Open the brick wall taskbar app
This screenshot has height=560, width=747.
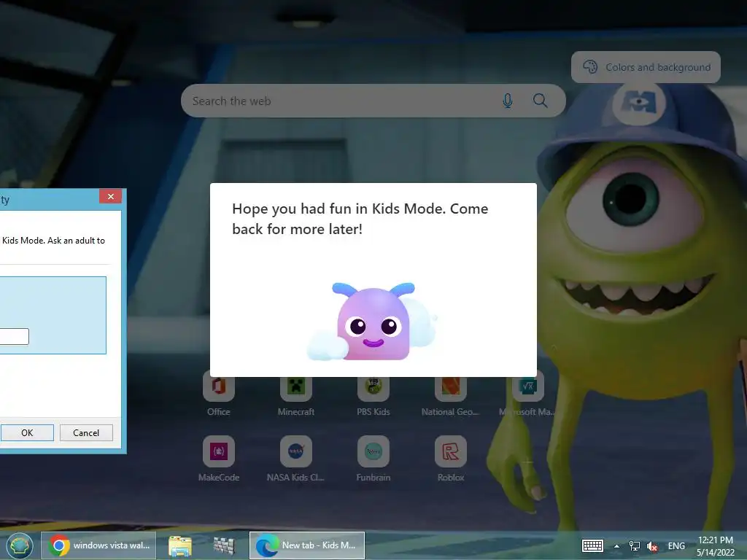[x=224, y=545]
